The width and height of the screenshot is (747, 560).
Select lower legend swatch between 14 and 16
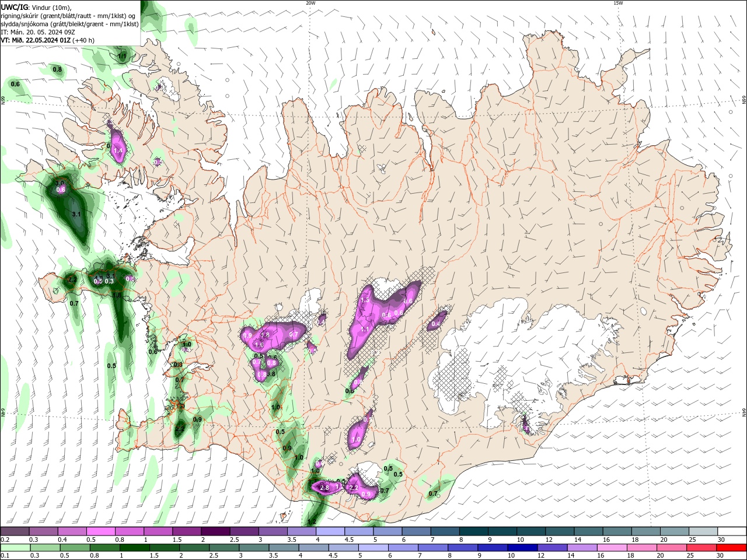pos(582,548)
